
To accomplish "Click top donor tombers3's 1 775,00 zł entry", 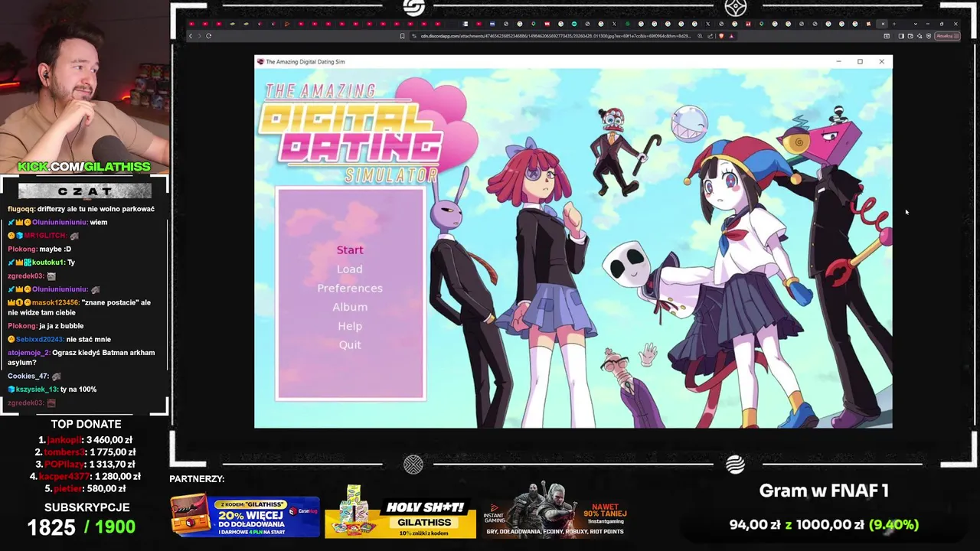I will pos(86,452).
